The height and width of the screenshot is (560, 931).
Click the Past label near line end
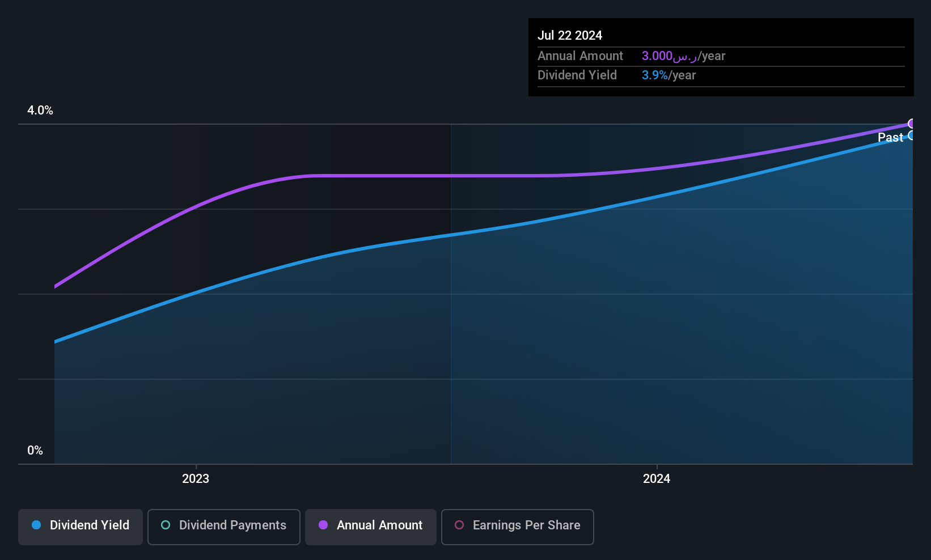click(x=890, y=137)
